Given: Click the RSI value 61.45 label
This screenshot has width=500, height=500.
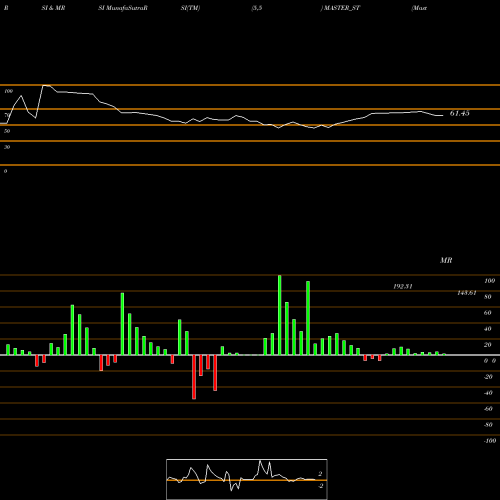Looking at the screenshot, I should (x=459, y=113).
